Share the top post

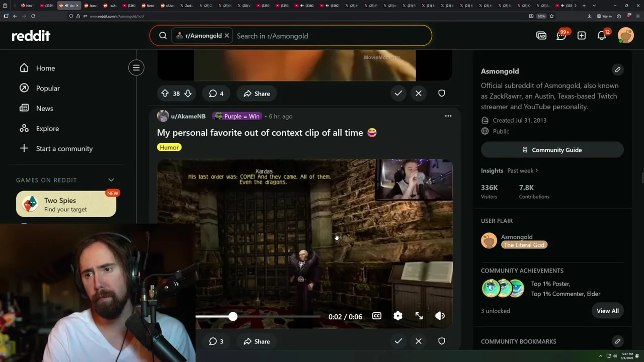(257, 94)
